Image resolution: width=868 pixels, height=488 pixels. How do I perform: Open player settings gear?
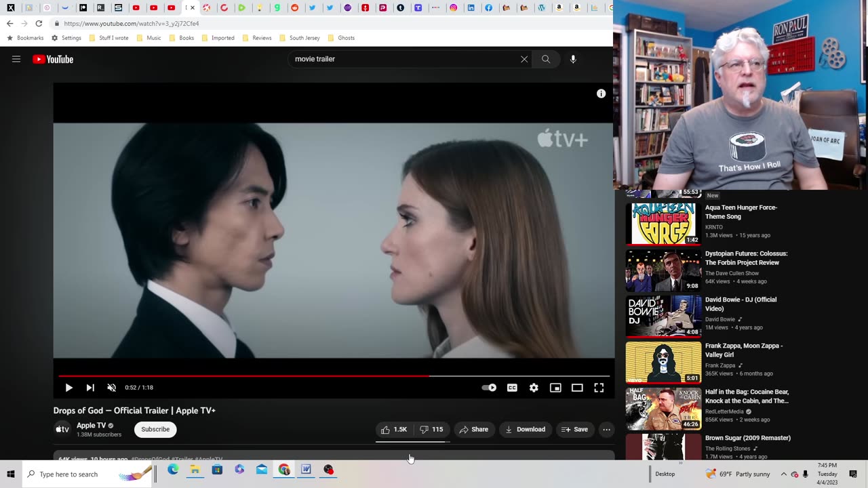[x=534, y=388]
